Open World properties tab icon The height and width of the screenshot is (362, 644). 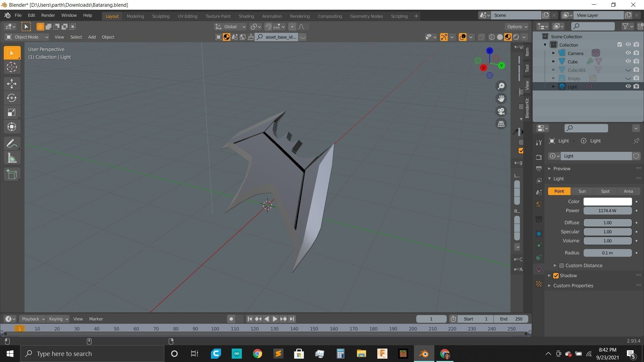tap(539, 204)
